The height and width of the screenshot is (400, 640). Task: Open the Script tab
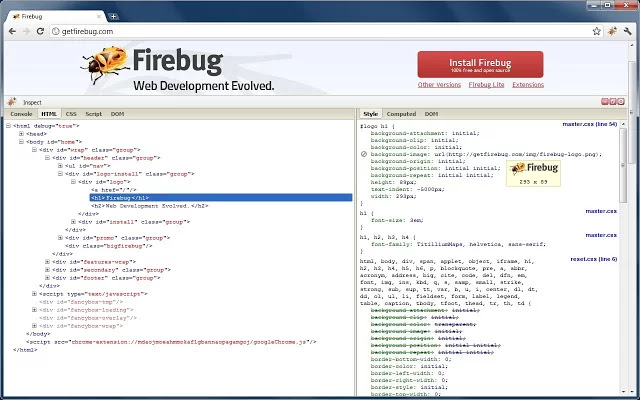(x=93, y=114)
